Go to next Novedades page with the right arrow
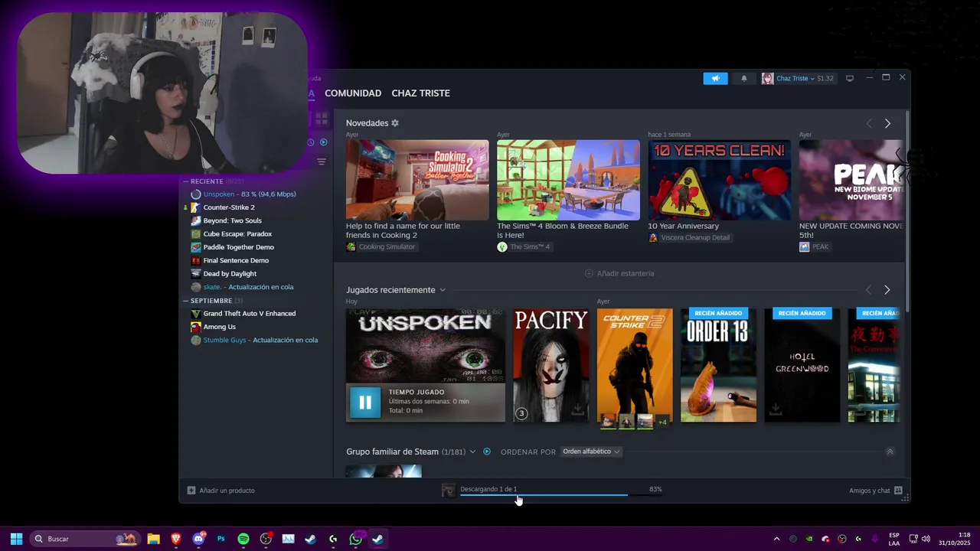This screenshot has height=551, width=980. click(887, 123)
